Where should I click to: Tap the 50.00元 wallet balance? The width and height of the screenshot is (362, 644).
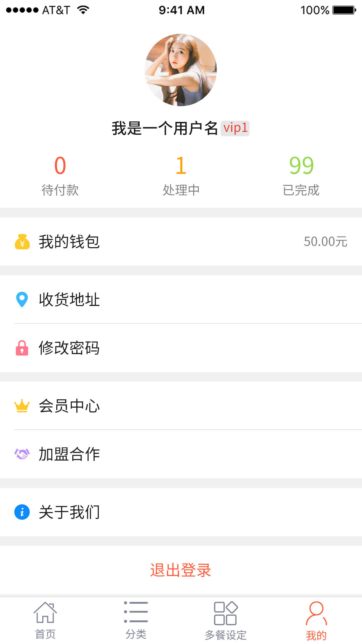325,242
